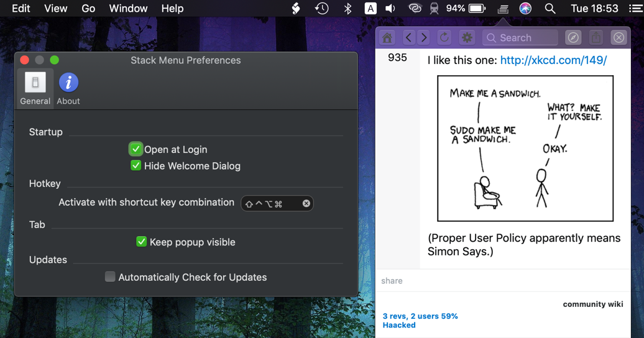Open the Edit menu
This screenshot has height=338, width=644.
coord(21,8)
